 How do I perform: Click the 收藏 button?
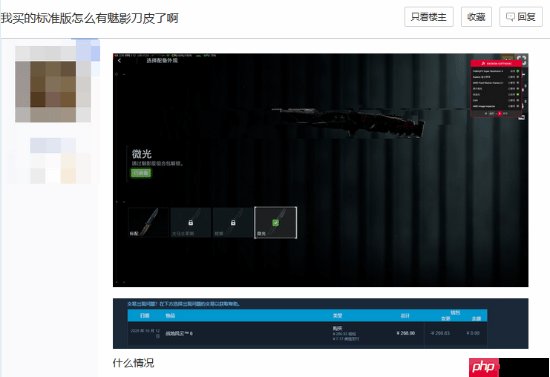tap(476, 17)
